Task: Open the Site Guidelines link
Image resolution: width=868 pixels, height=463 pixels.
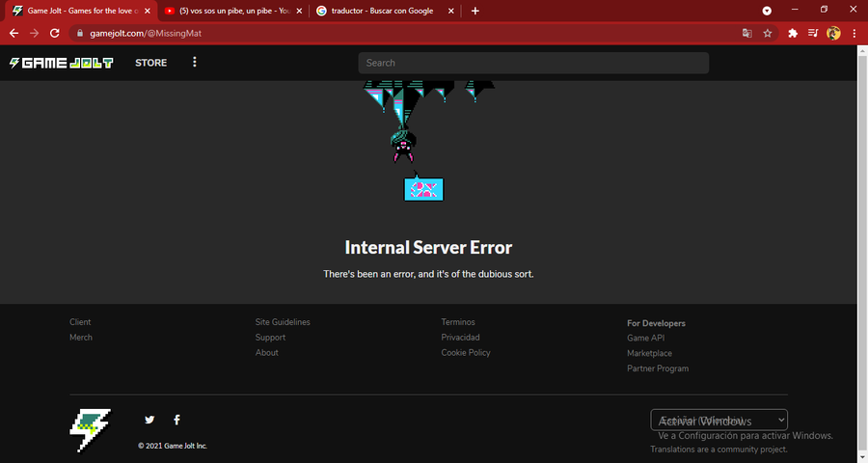Action: point(283,322)
